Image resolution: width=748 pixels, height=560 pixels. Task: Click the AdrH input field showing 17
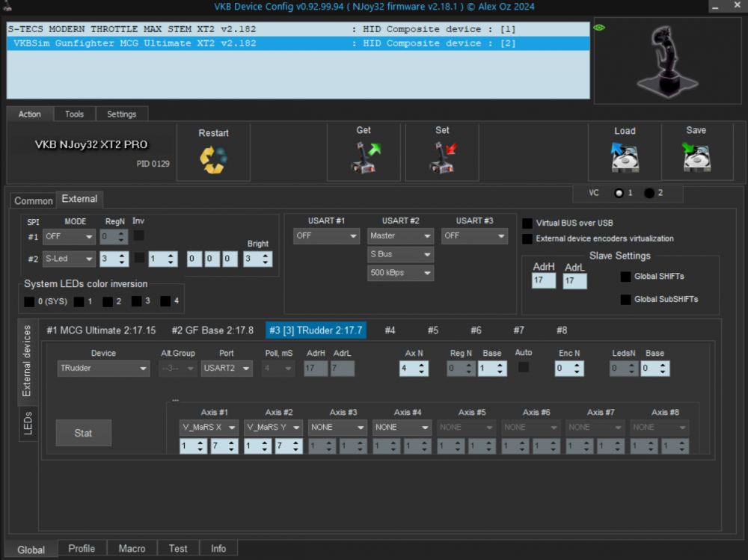[x=543, y=280]
